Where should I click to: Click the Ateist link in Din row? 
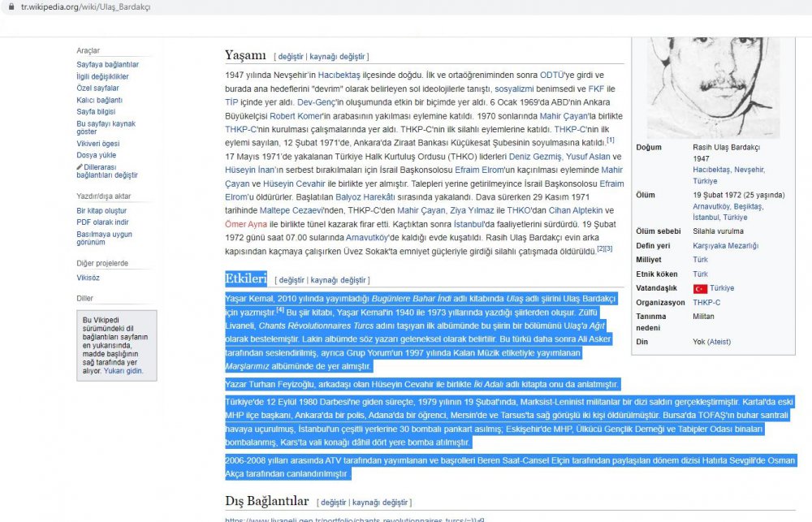click(x=719, y=342)
